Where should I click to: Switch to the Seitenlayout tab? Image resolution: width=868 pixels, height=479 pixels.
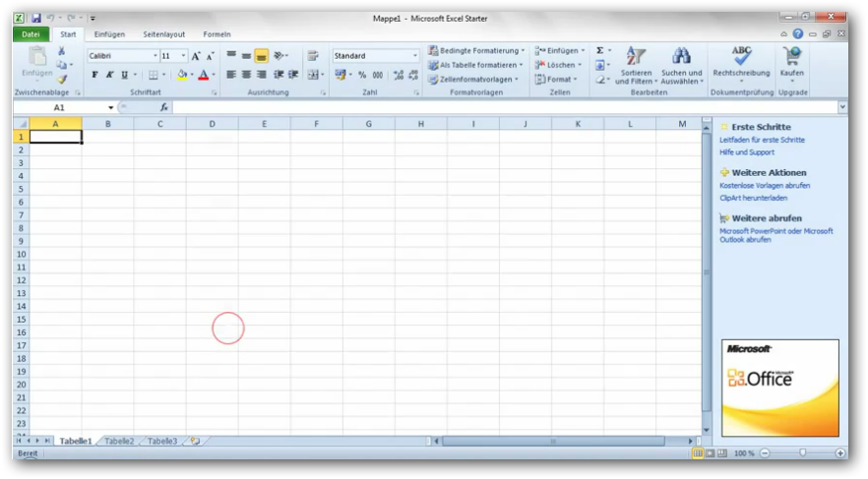[163, 34]
